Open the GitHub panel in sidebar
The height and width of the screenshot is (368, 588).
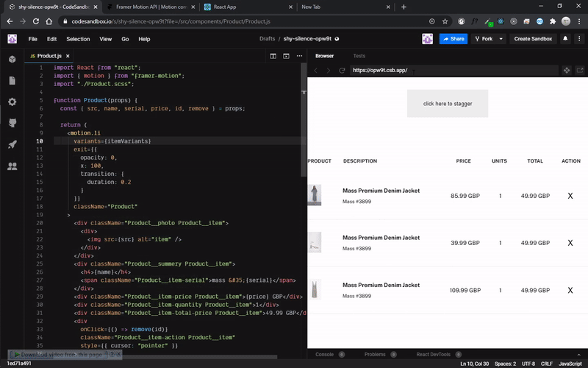[12, 123]
